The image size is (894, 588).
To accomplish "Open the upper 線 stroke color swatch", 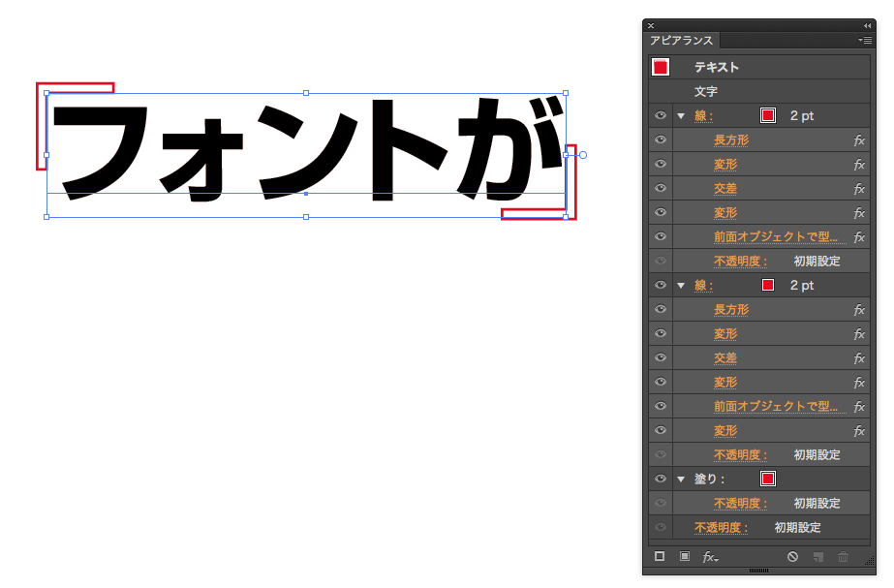I will tap(768, 116).
